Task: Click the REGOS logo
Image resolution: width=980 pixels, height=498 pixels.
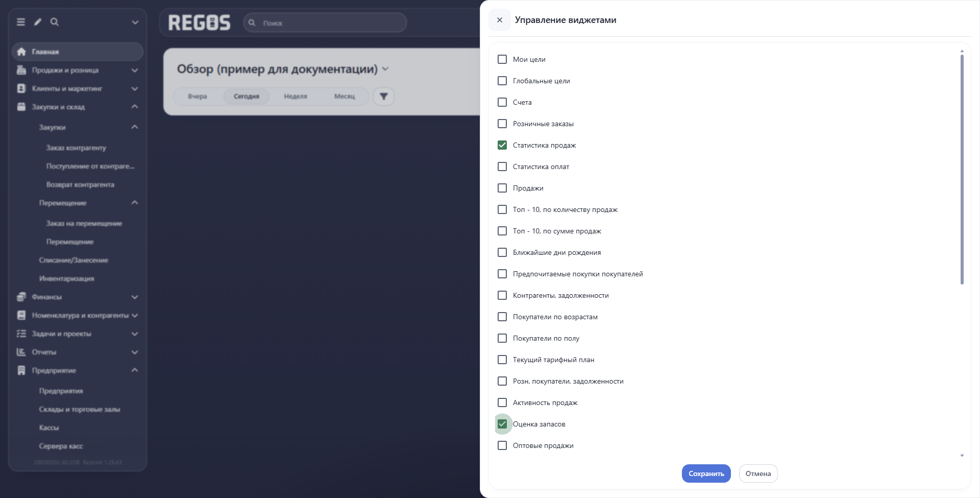Action: point(200,23)
